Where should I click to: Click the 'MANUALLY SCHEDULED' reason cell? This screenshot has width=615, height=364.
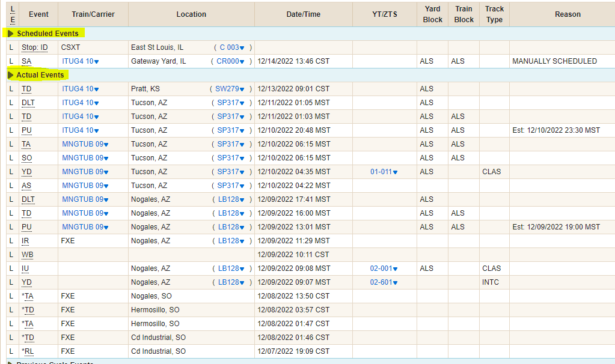click(x=554, y=61)
